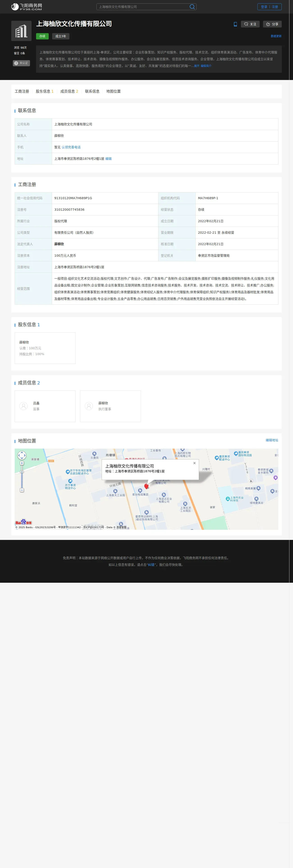293x868 pixels.
Task: Click the search magnifier icon
Action: [192, 7]
